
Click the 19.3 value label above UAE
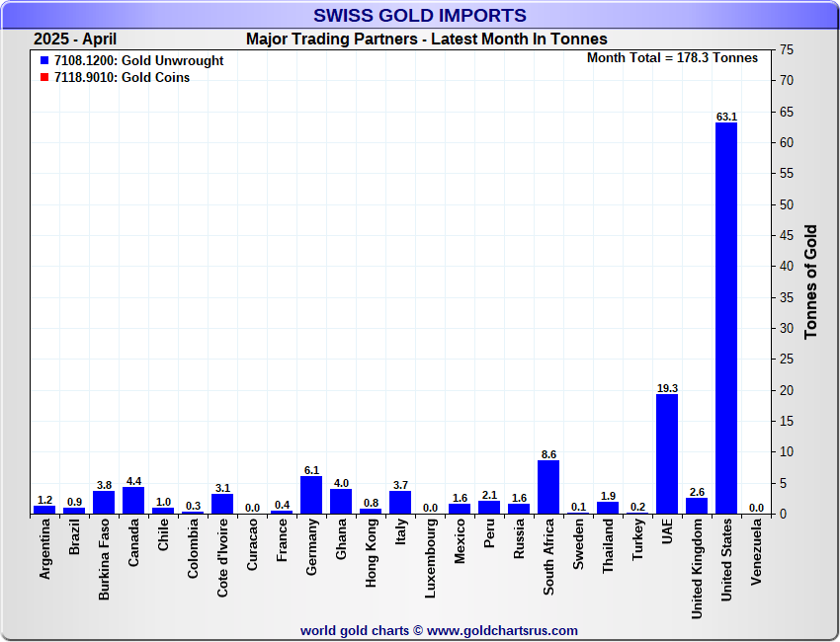point(667,388)
